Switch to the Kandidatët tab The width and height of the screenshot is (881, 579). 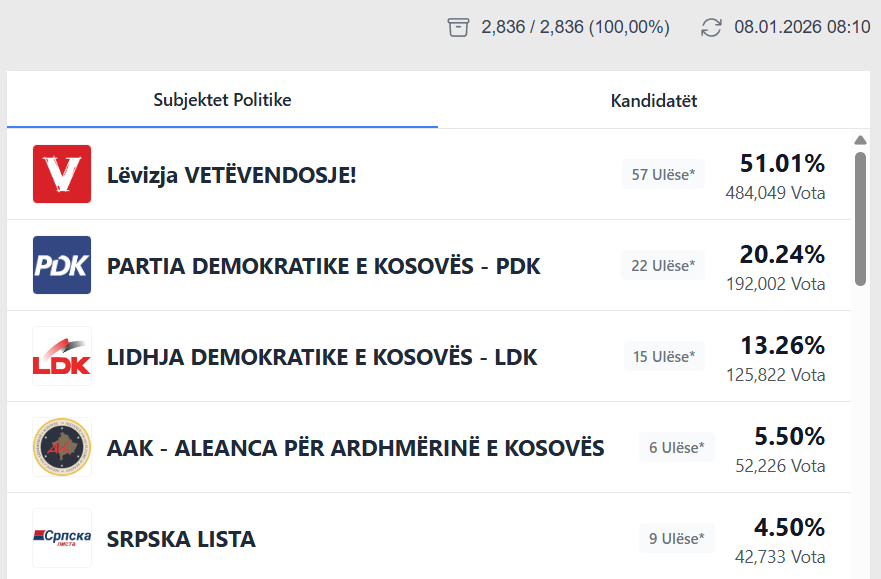(x=654, y=100)
